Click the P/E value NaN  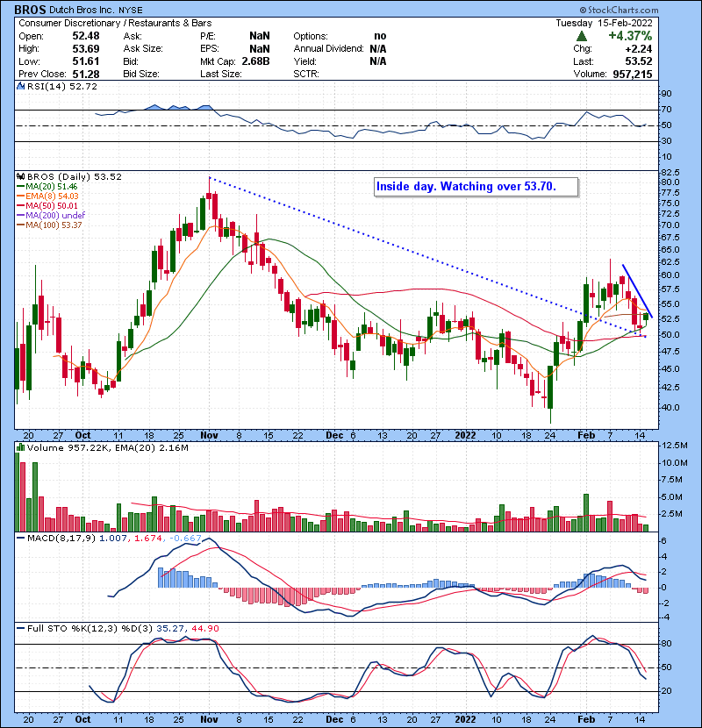(x=259, y=36)
